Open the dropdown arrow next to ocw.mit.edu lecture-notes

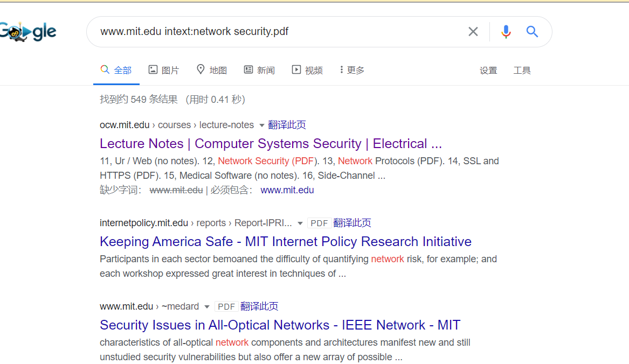[261, 125]
